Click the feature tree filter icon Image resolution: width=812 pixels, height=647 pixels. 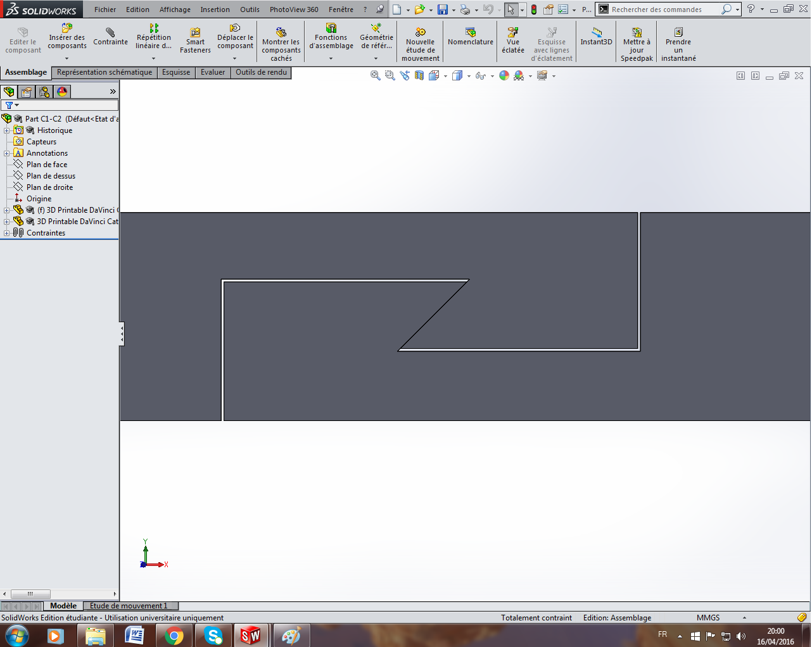[x=9, y=105]
